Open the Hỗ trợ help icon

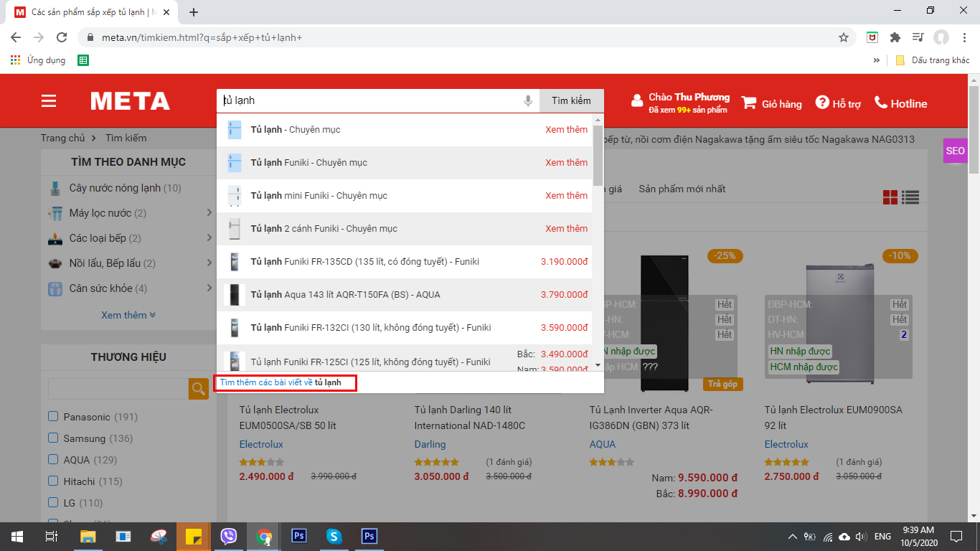(x=822, y=103)
